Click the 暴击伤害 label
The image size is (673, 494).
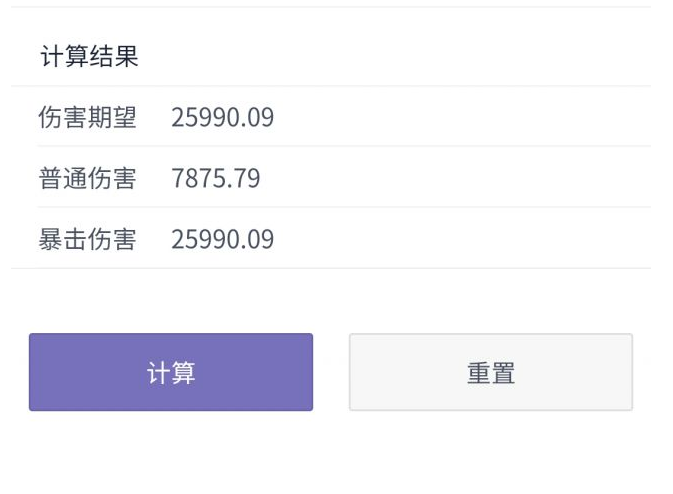(x=87, y=240)
